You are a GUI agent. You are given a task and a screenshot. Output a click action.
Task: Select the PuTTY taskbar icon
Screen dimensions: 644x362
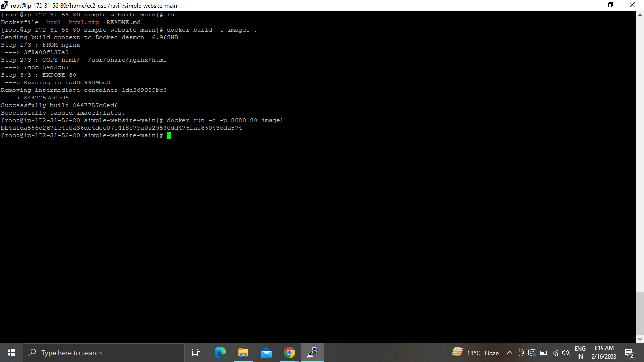click(x=313, y=353)
